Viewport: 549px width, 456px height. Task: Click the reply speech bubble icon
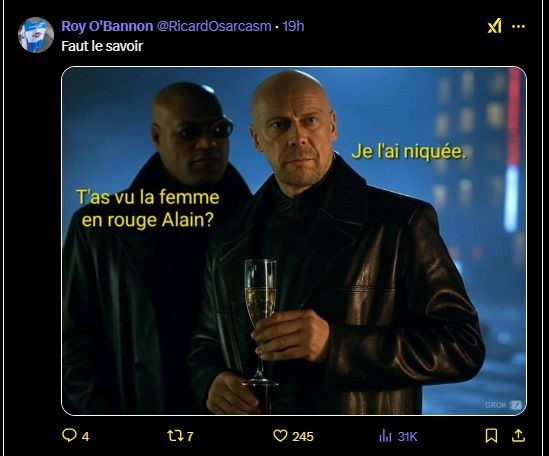click(69, 435)
